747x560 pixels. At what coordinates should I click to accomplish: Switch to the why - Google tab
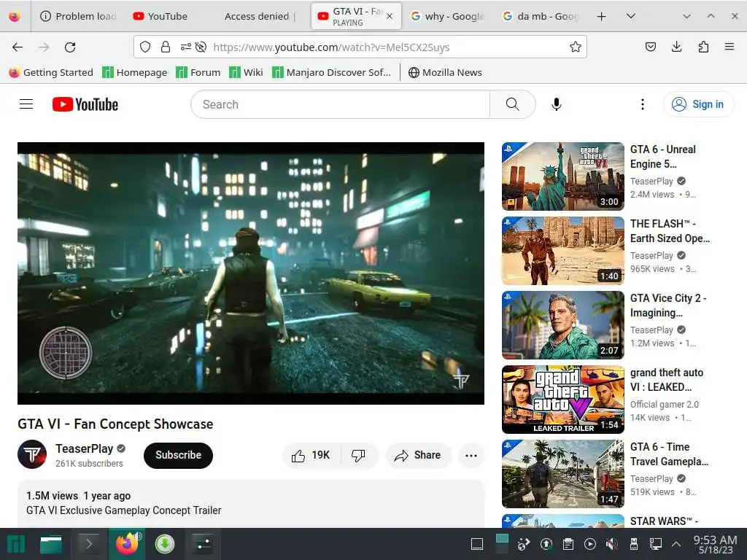[448, 16]
